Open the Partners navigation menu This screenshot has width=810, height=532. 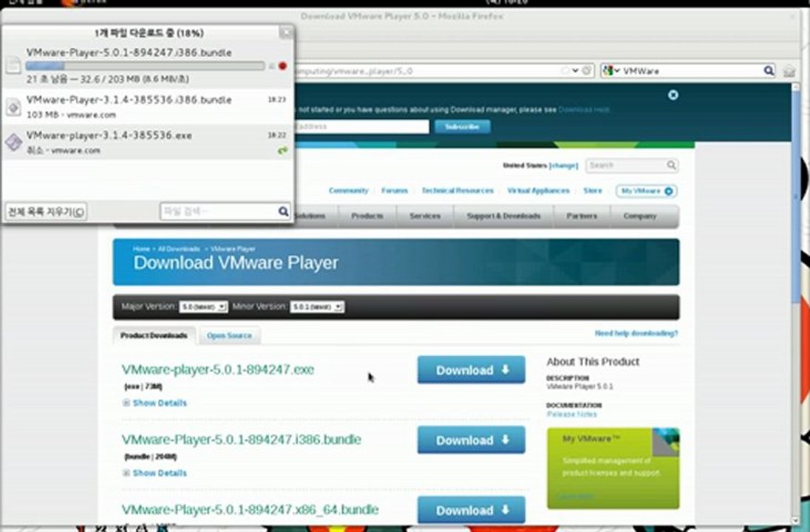click(x=582, y=216)
